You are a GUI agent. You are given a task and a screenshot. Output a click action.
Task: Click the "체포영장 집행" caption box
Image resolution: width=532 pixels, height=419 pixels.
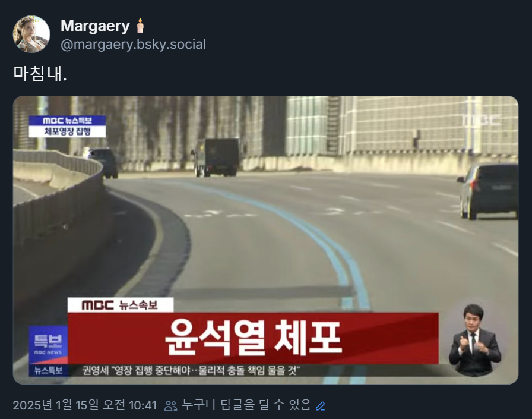(x=67, y=132)
